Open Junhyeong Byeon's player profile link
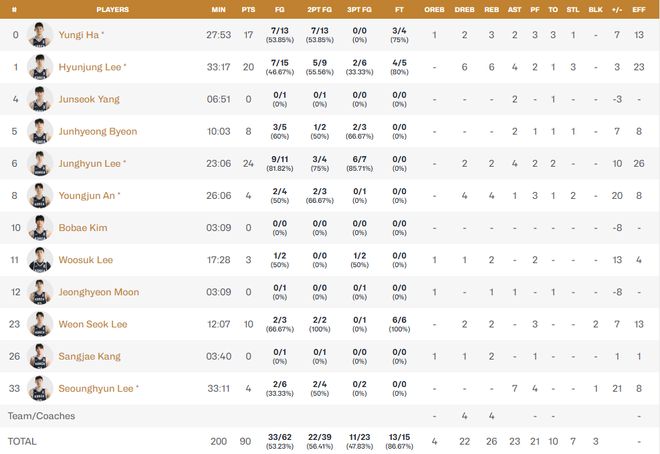The width and height of the screenshot is (660, 454). (96, 131)
